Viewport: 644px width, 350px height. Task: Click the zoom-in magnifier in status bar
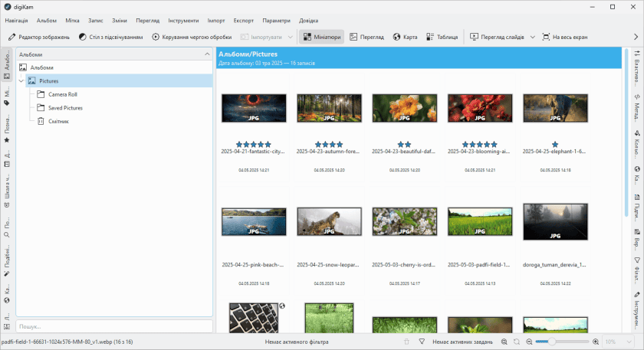(x=596, y=342)
